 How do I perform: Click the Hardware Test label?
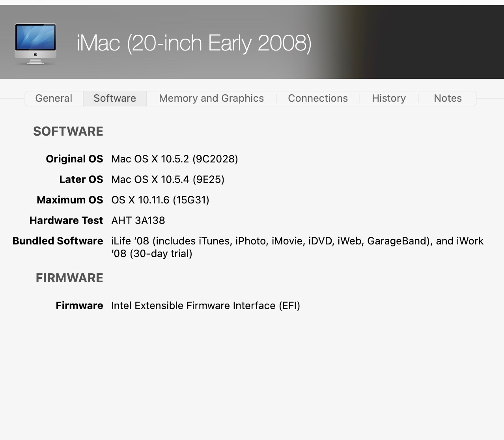pyautogui.click(x=66, y=220)
